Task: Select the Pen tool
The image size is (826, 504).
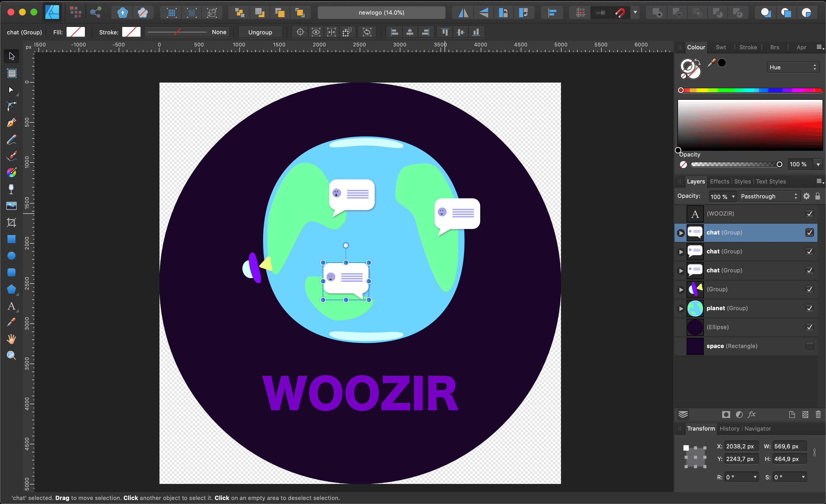Action: (x=11, y=123)
